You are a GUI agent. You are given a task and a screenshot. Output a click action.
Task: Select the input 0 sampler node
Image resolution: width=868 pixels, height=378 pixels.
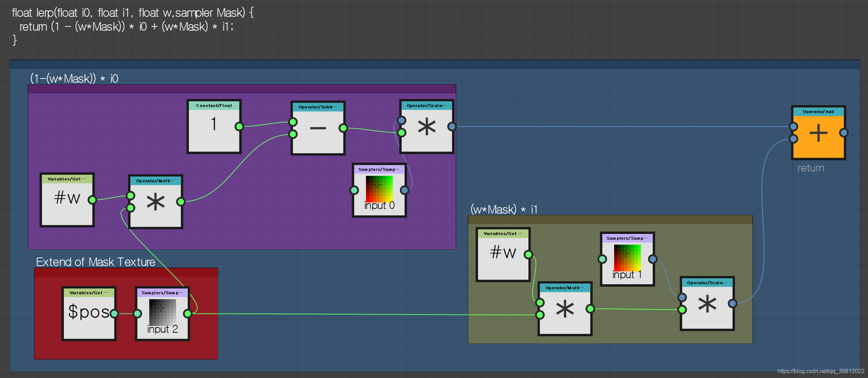click(x=379, y=190)
